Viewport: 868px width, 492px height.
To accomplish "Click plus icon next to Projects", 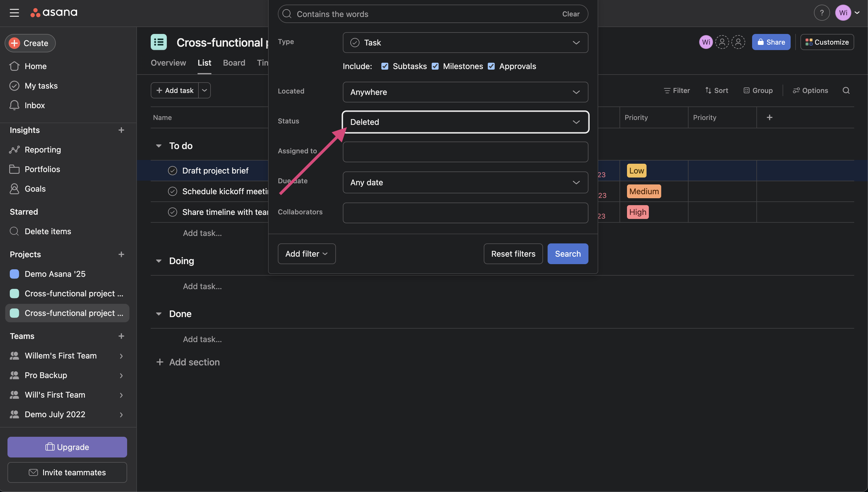I will [x=121, y=254].
